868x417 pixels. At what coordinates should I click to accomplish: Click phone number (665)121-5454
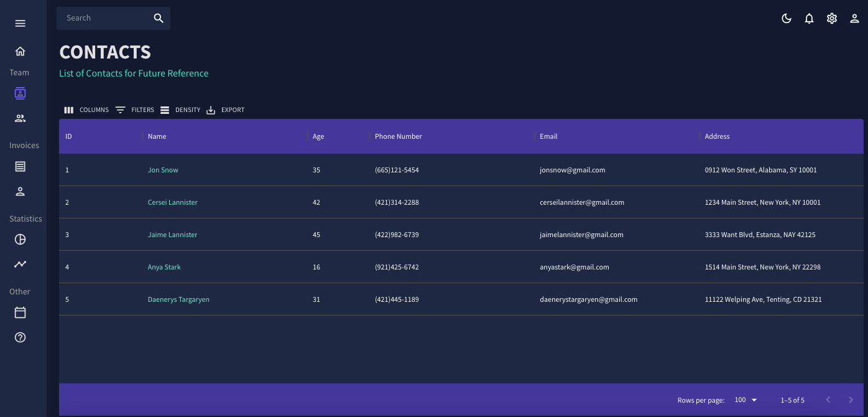[x=397, y=170]
